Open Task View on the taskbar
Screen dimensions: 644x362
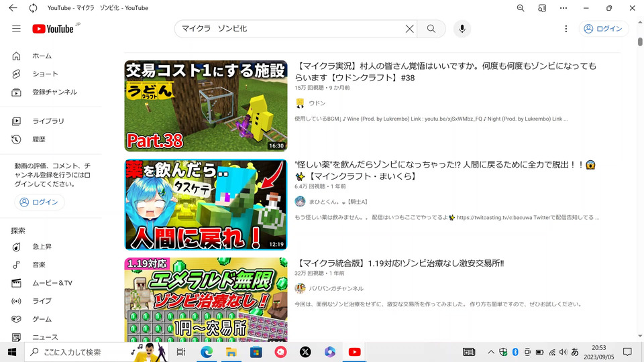[x=180, y=352]
